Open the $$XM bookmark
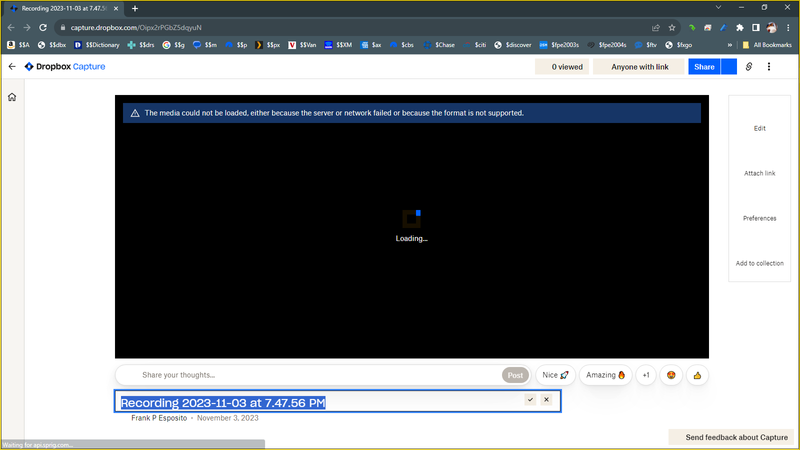 [x=338, y=45]
